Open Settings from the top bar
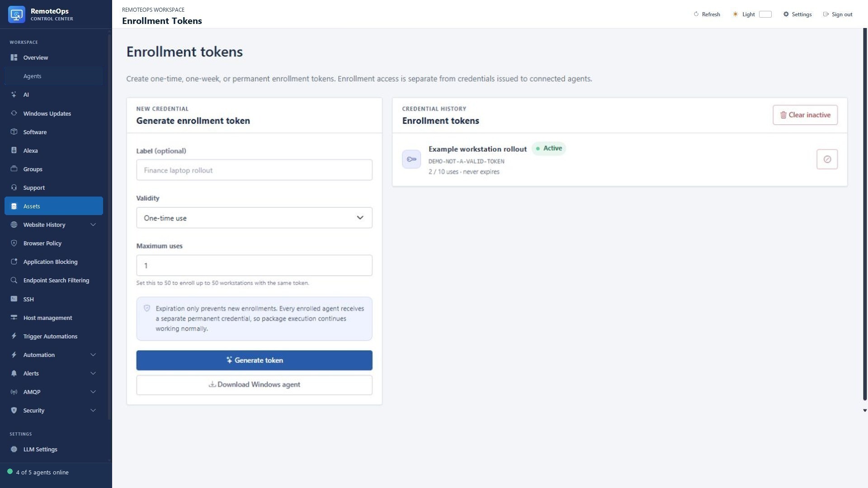Screen dimensions: 868x488 (x=797, y=14)
